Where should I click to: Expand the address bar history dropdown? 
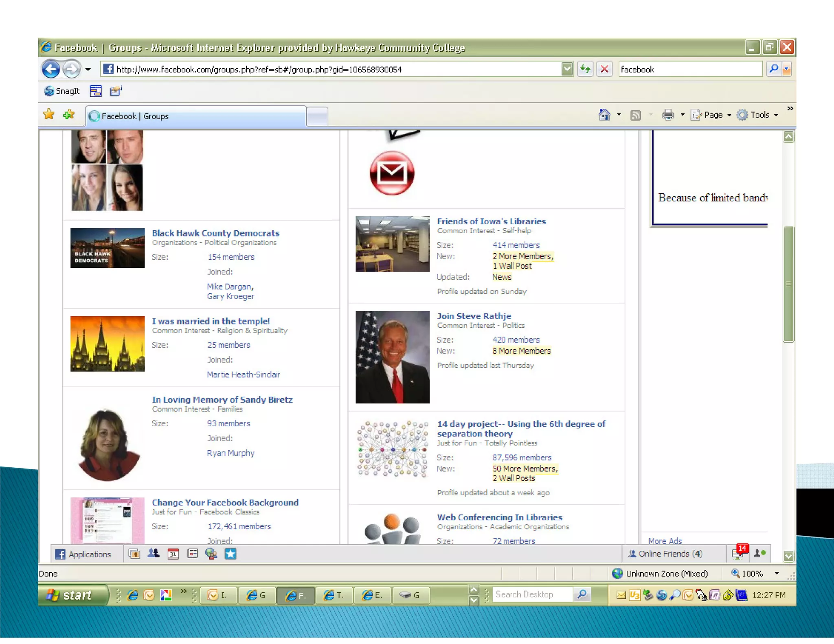pyautogui.click(x=567, y=69)
